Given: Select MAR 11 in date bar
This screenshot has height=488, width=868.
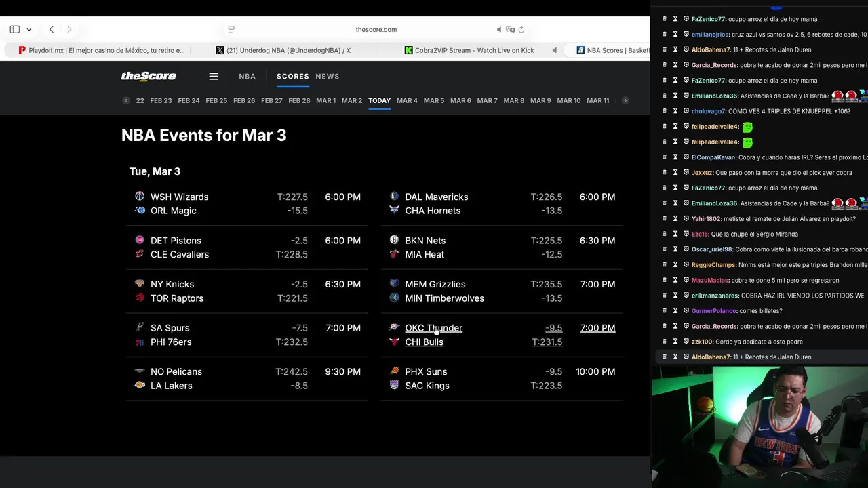Looking at the screenshot, I should (x=598, y=100).
